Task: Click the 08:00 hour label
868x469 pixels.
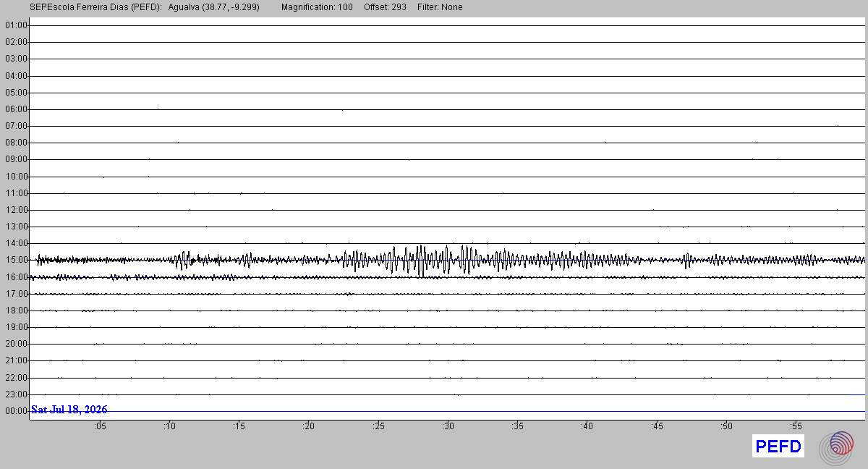Action: (16, 143)
